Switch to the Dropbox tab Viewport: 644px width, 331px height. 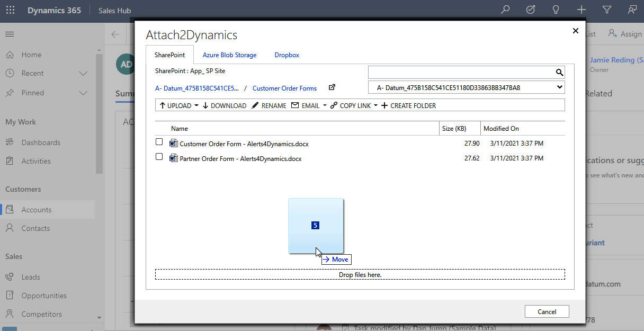click(287, 55)
